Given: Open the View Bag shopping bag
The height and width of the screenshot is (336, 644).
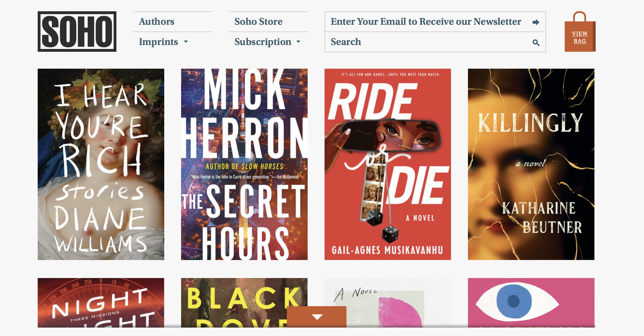Looking at the screenshot, I should click(x=580, y=32).
